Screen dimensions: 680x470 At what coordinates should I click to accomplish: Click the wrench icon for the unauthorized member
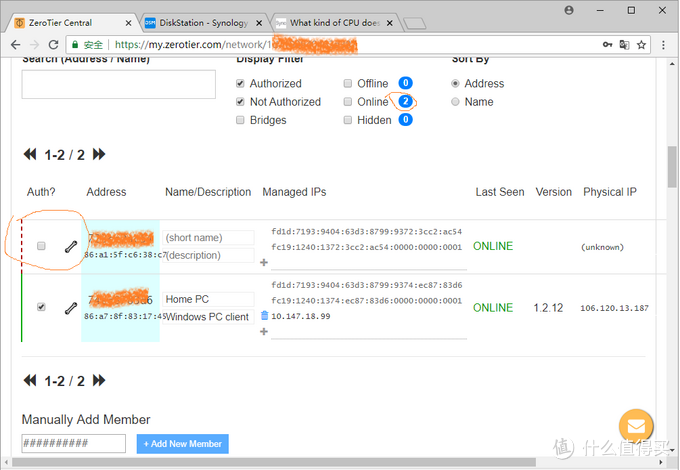(x=70, y=246)
